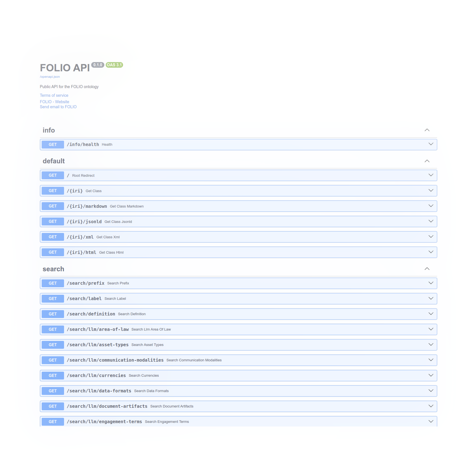Click the GET badge on /search/label
The image size is (476, 476).
coord(52,298)
